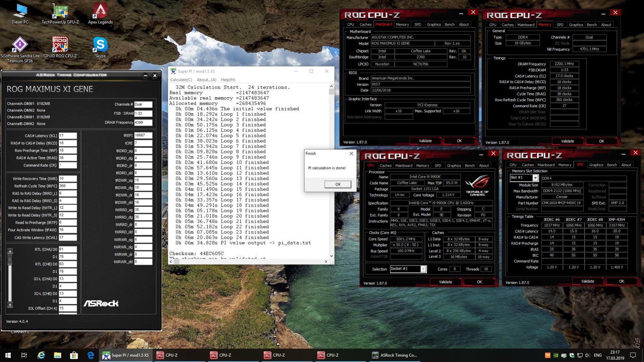This screenshot has height=362, width=644.
Task: Open Bench tab in the CPU-Z Mainboard window
Action: point(449,24)
